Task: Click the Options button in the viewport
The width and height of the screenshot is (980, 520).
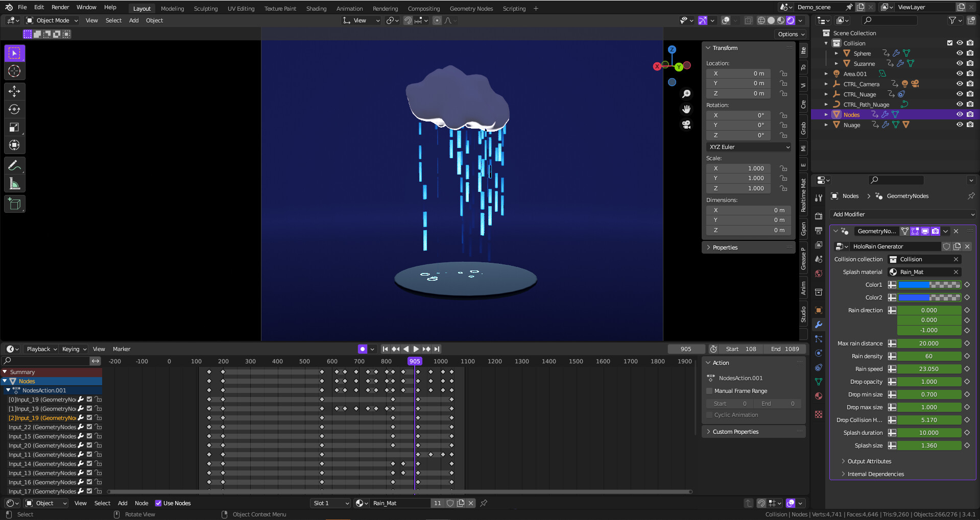Action: (790, 34)
